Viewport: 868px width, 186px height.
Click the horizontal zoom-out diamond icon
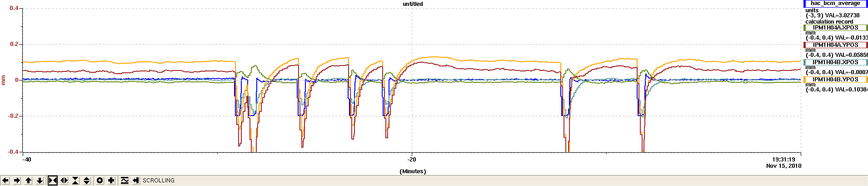64,181
